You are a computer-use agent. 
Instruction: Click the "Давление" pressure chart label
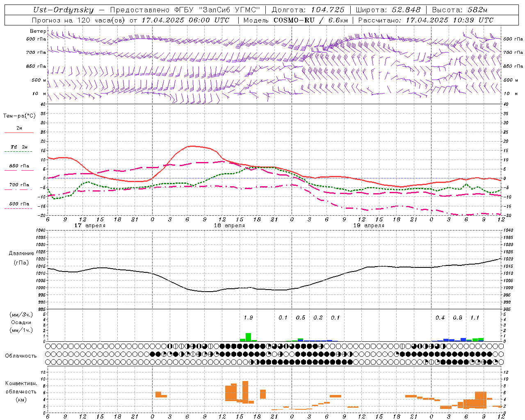pos(21,253)
